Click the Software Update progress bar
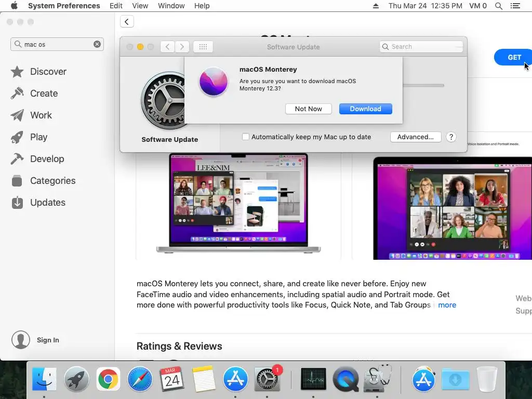 [423, 86]
